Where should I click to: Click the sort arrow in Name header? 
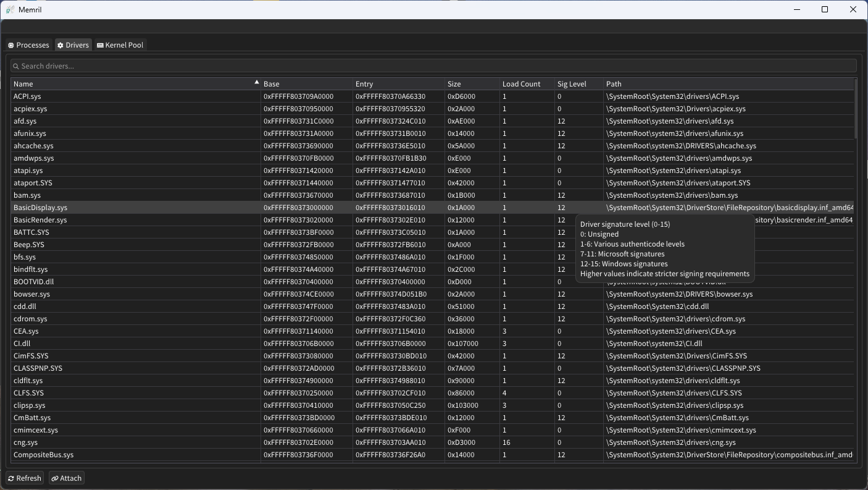point(256,82)
